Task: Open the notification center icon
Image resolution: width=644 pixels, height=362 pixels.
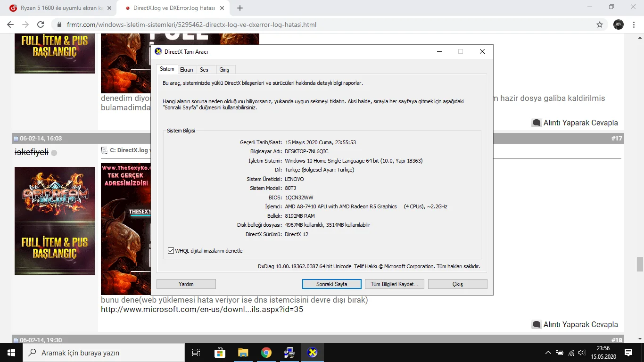Action: (628, 353)
